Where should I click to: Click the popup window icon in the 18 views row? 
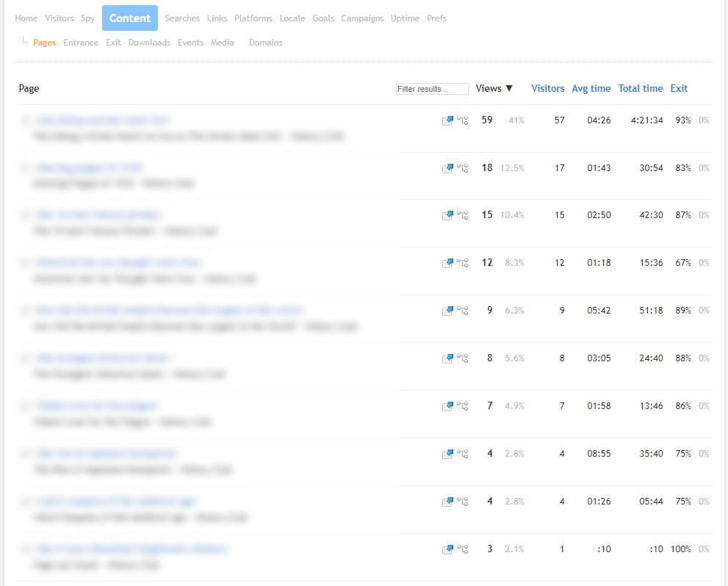447,168
